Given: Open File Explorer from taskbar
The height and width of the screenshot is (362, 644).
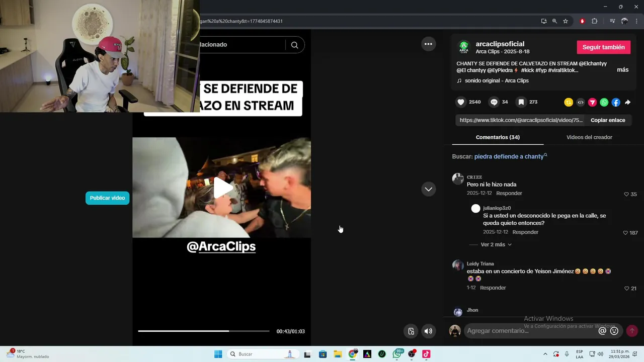Looking at the screenshot, I should [x=338, y=354].
